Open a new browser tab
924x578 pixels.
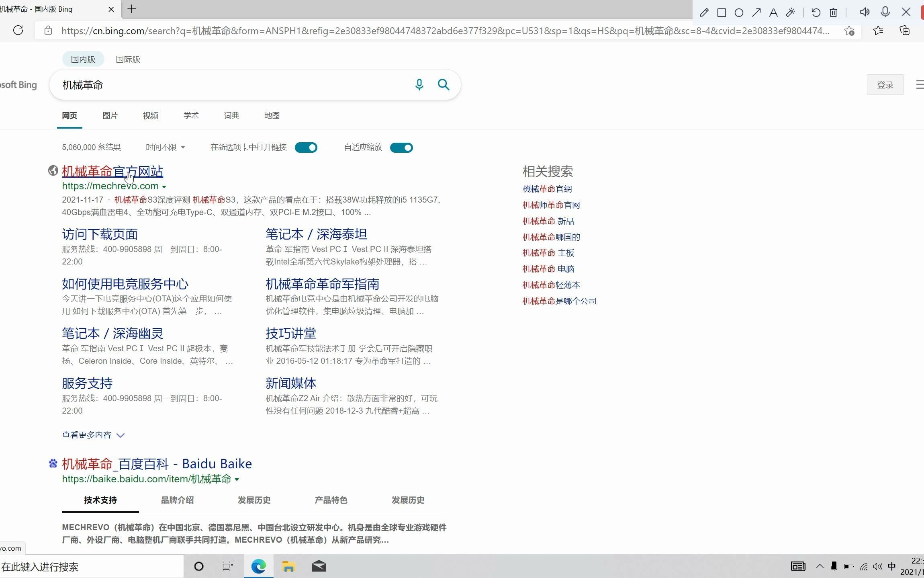tap(132, 9)
